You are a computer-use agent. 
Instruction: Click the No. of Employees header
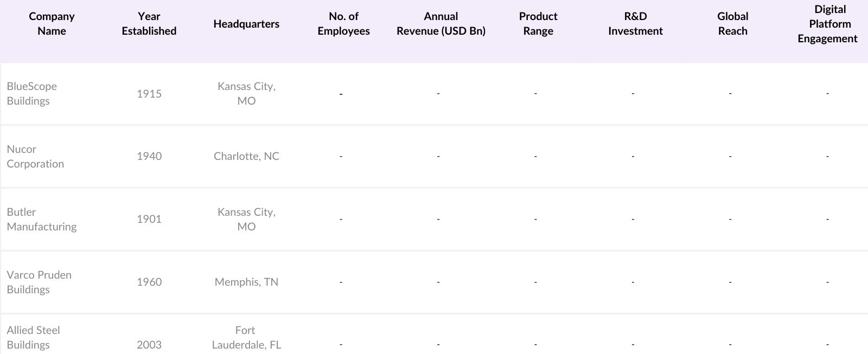coord(343,24)
